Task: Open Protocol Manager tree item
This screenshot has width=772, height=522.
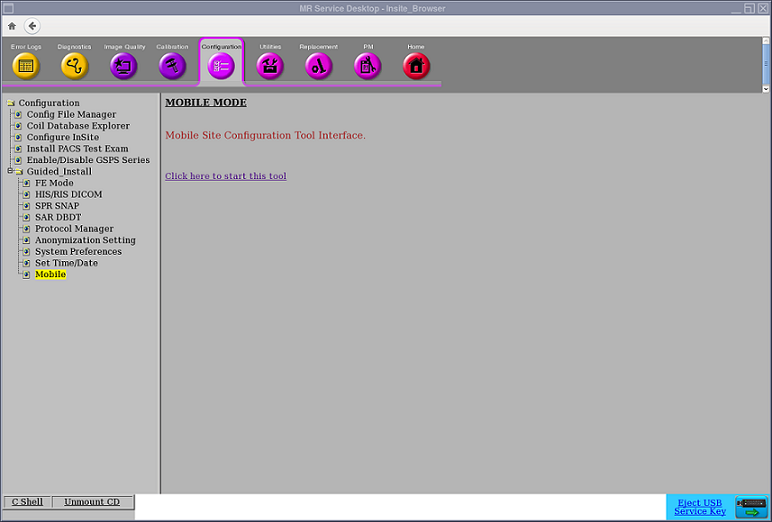Action: (74, 229)
